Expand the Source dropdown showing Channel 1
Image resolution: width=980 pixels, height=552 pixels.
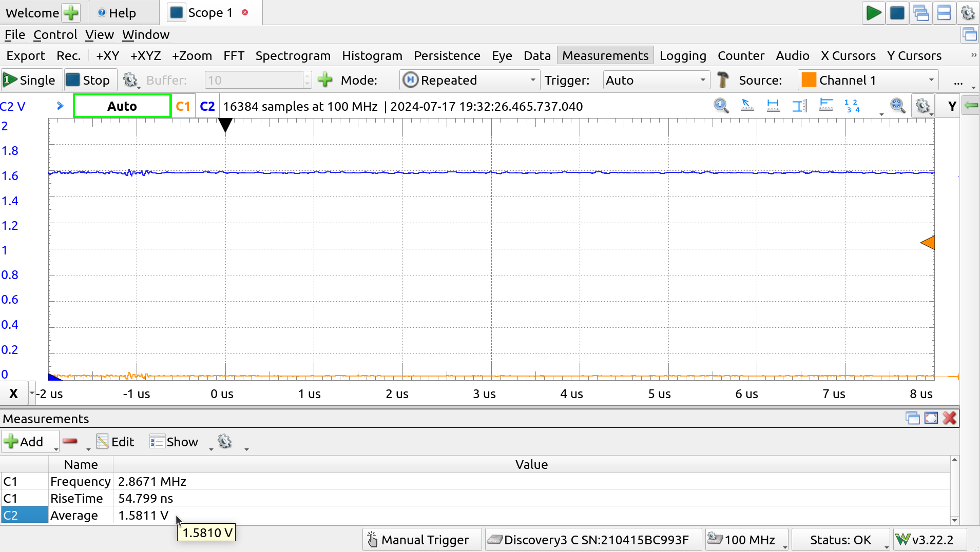pos(868,80)
